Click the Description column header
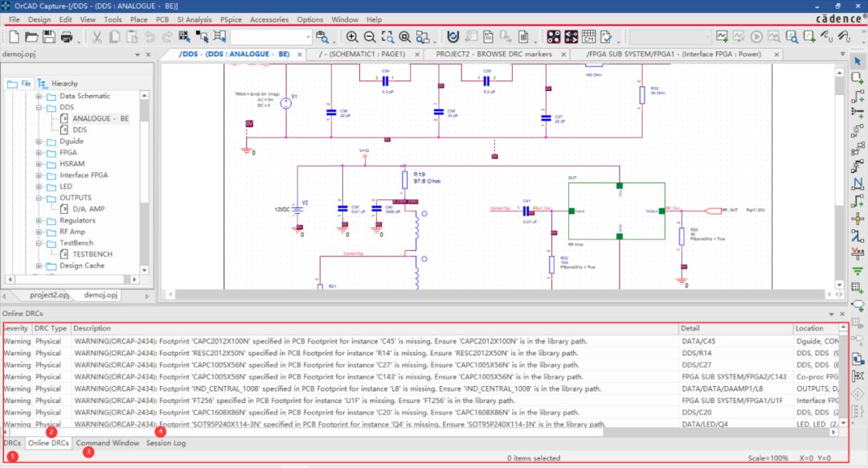Image resolution: width=868 pixels, height=468 pixels. click(375, 328)
